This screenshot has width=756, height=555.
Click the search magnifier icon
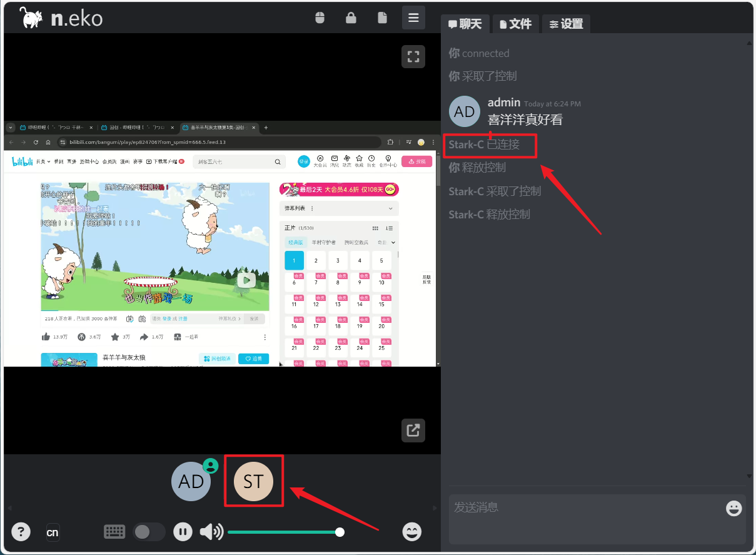(x=278, y=161)
